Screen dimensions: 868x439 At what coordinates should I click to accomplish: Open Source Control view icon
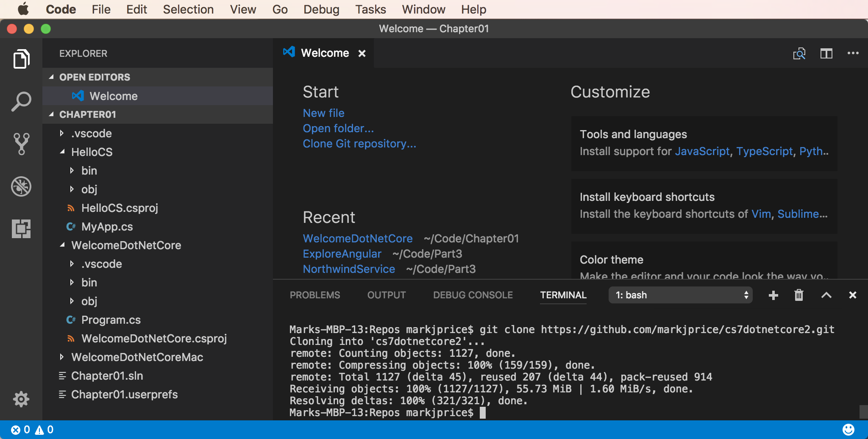tap(21, 144)
